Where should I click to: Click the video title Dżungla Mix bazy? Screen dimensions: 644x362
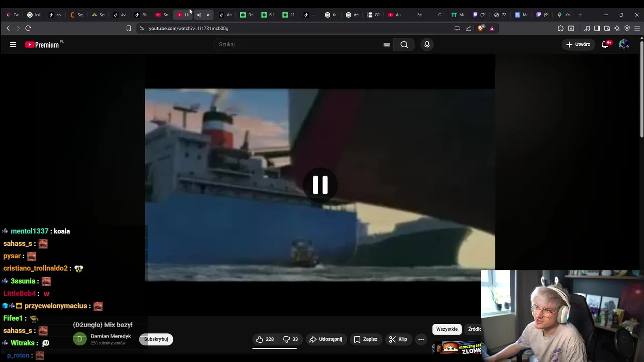(103, 325)
